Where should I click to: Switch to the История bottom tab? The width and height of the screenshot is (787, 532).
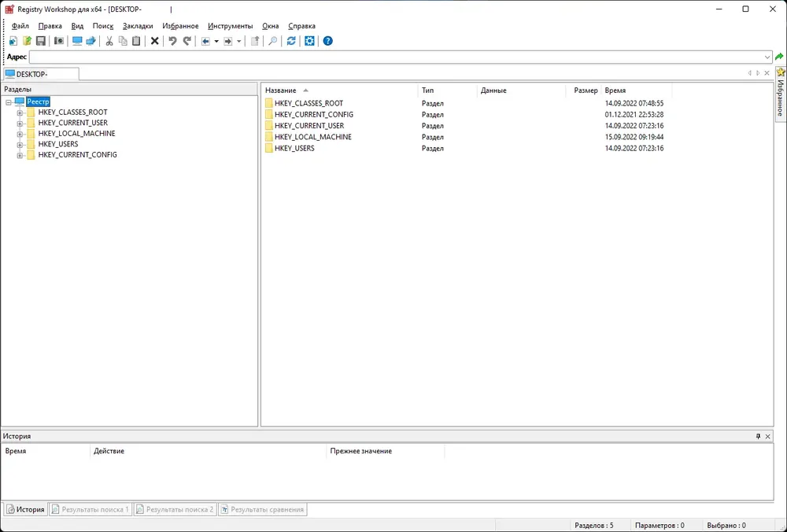[26, 509]
